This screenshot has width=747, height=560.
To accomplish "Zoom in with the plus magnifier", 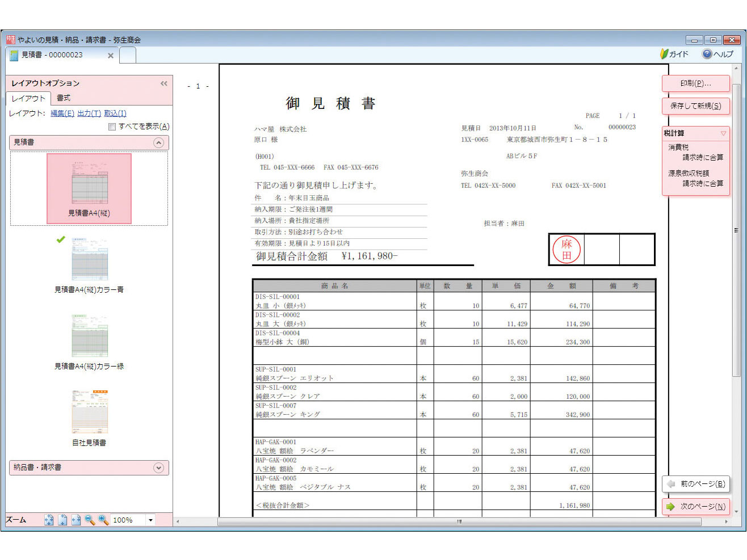I will pyautogui.click(x=103, y=520).
